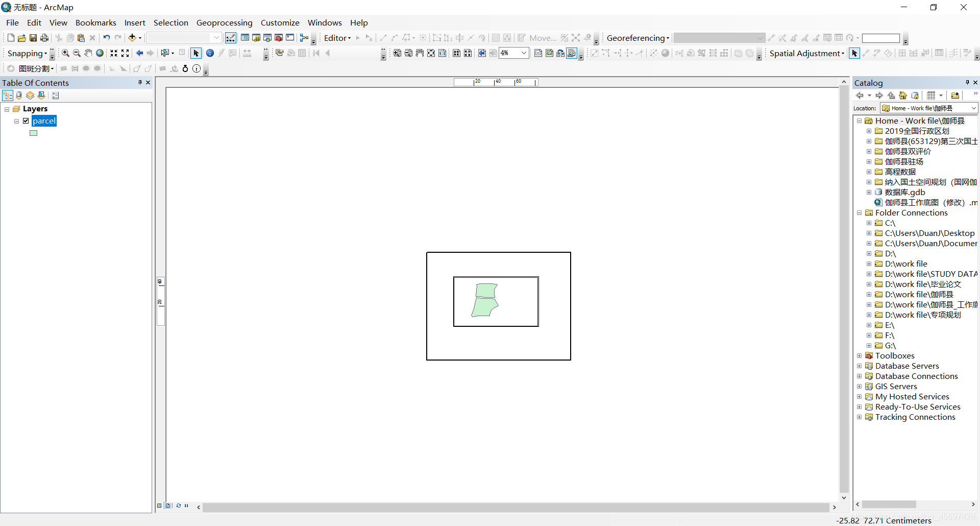980x526 pixels.
Task: Open the Bookmarks menu
Action: click(x=96, y=22)
